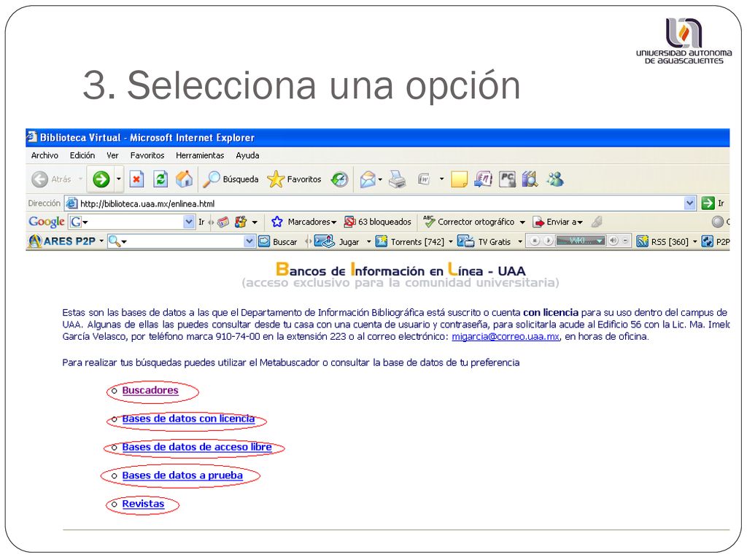
Task: Click the purple Research icon
Action: (x=483, y=179)
